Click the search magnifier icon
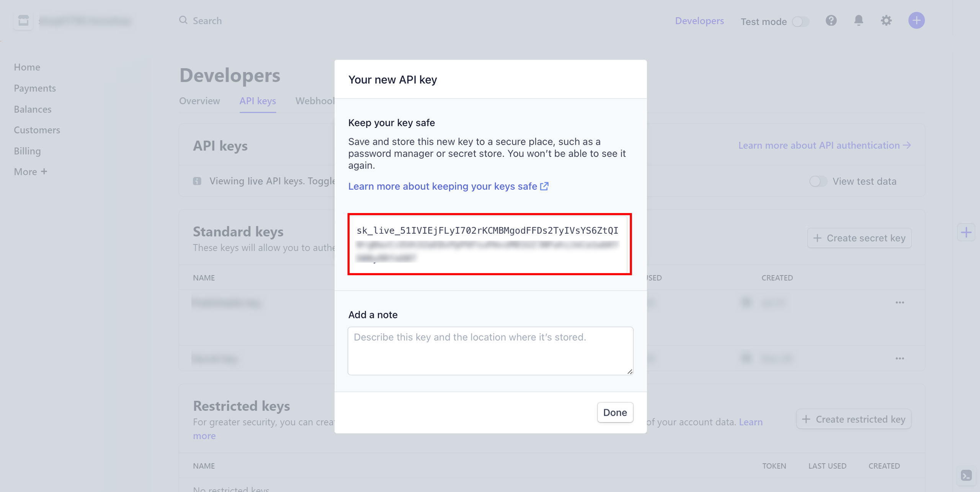This screenshot has width=980, height=492. point(183,20)
